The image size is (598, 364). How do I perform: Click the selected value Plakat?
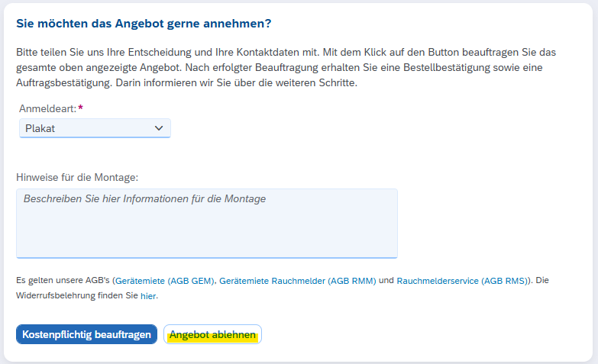(40, 128)
